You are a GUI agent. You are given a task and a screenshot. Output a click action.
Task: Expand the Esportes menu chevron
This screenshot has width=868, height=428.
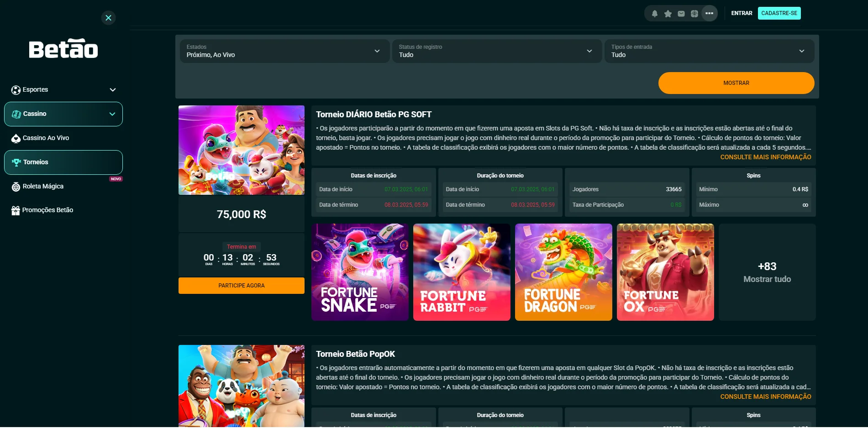[113, 90]
